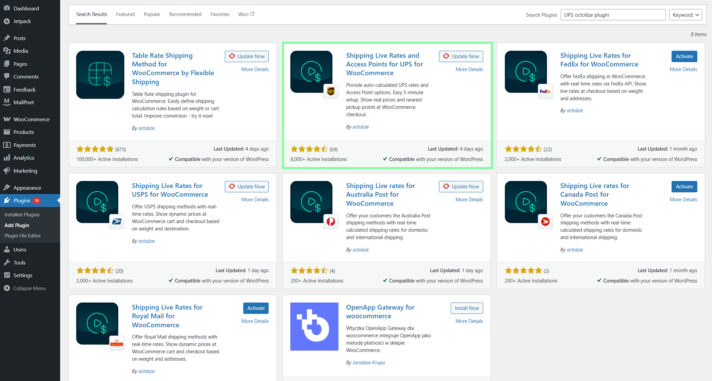Click the USPS Live Rates plugin icon
The width and height of the screenshot is (712, 381).
tap(97, 202)
